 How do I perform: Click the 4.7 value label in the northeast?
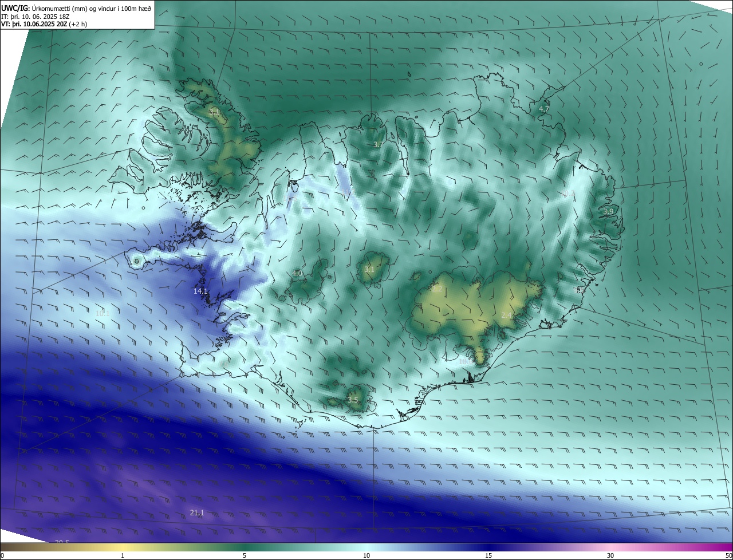(544, 109)
